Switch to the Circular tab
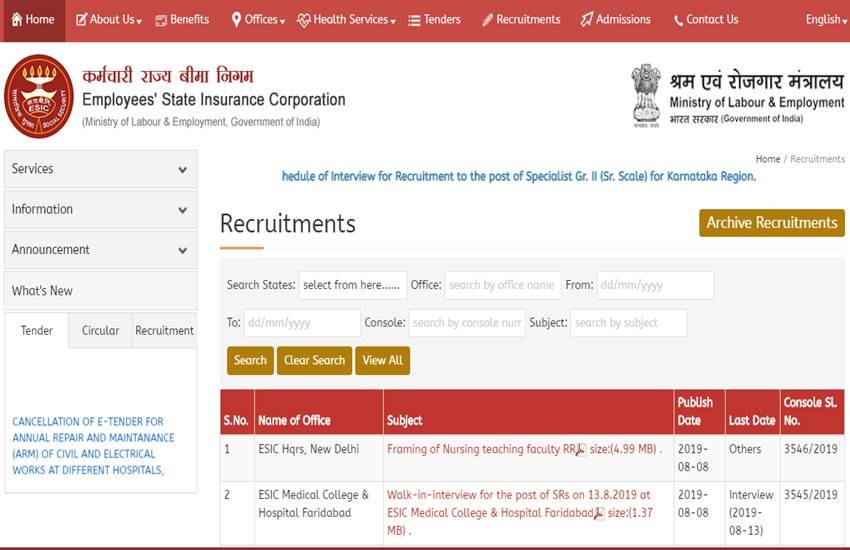 pyautogui.click(x=100, y=331)
